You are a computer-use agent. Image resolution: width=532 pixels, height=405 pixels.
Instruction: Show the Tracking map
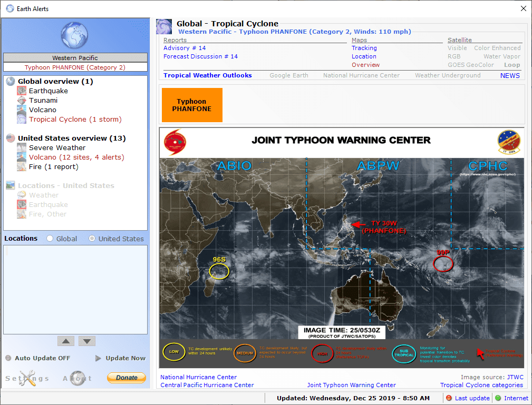[x=364, y=48]
